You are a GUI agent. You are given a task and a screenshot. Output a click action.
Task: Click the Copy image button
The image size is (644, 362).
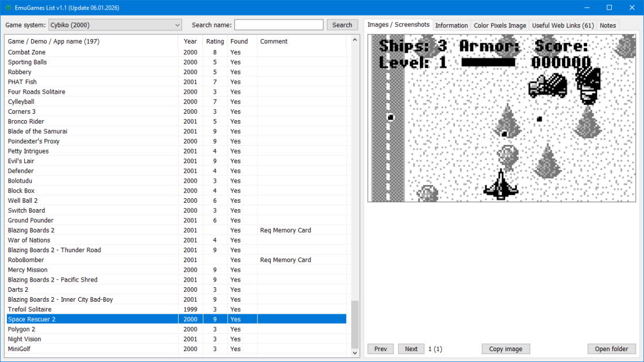tap(506, 349)
